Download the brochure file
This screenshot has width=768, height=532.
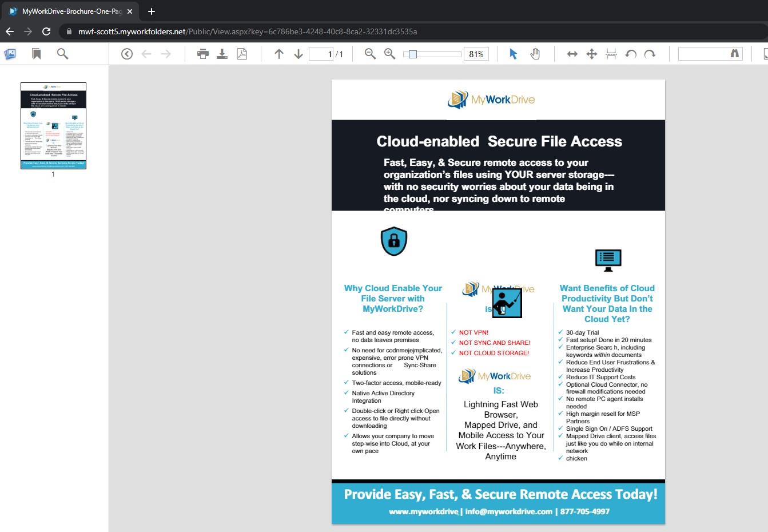pos(222,54)
